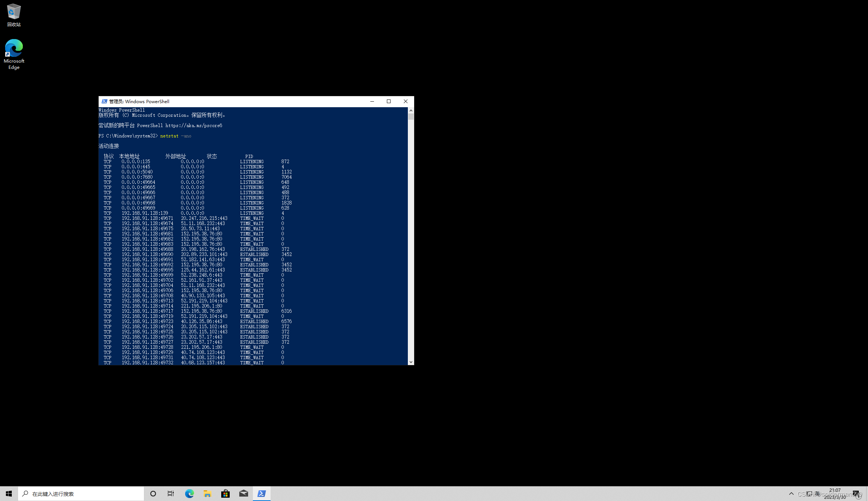Expand hidden system tray icons chevron
Image resolution: width=868 pixels, height=501 pixels.
pyautogui.click(x=791, y=494)
